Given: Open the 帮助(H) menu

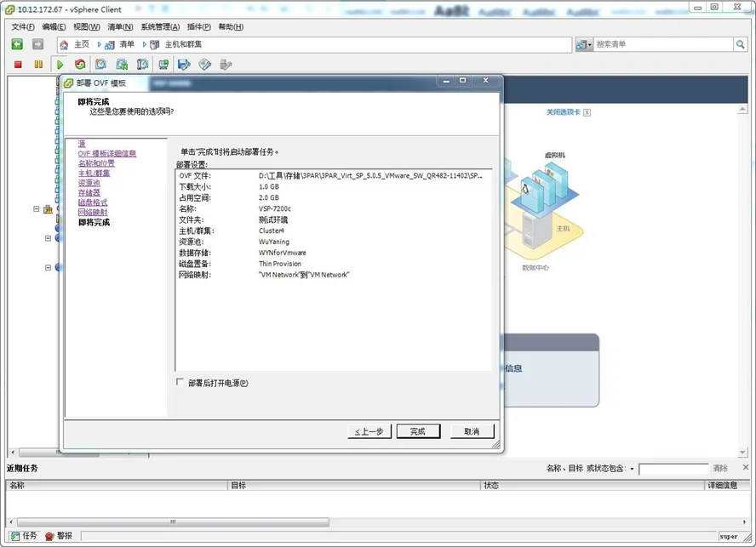Looking at the screenshot, I should click(x=231, y=27).
